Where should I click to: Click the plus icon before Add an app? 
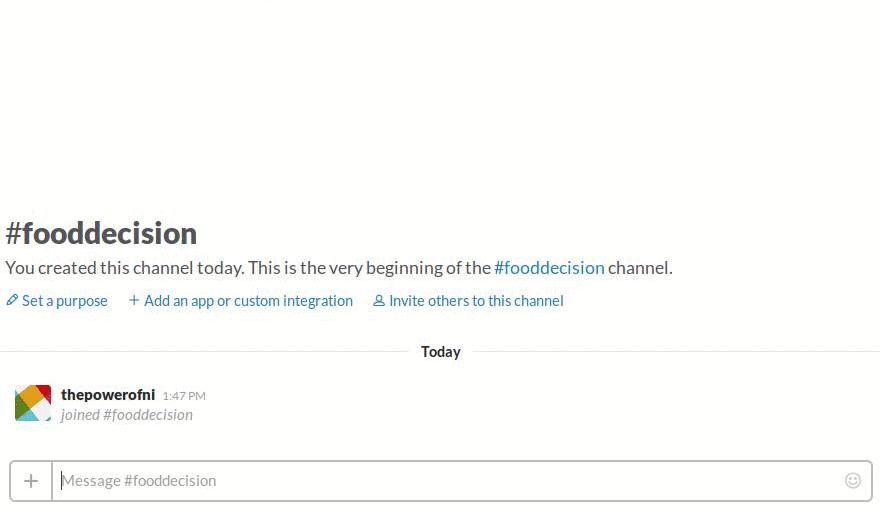(x=134, y=300)
